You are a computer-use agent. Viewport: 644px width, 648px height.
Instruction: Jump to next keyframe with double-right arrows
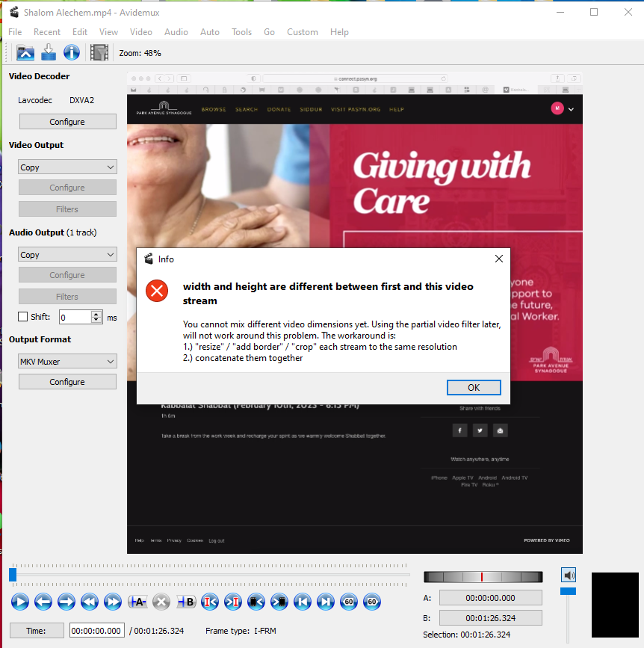pyautogui.click(x=112, y=602)
